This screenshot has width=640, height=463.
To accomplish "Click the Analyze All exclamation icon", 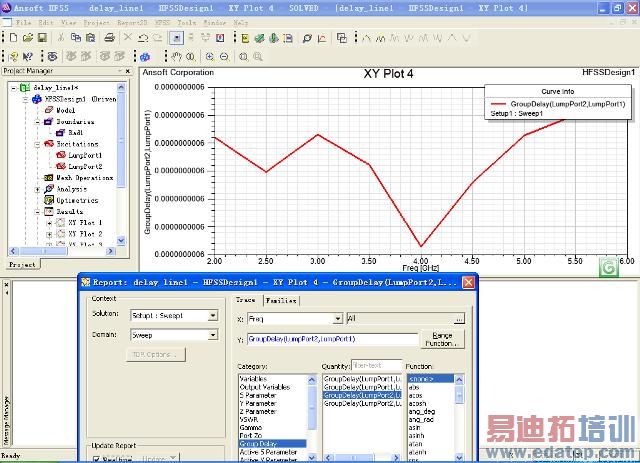I will [x=274, y=38].
